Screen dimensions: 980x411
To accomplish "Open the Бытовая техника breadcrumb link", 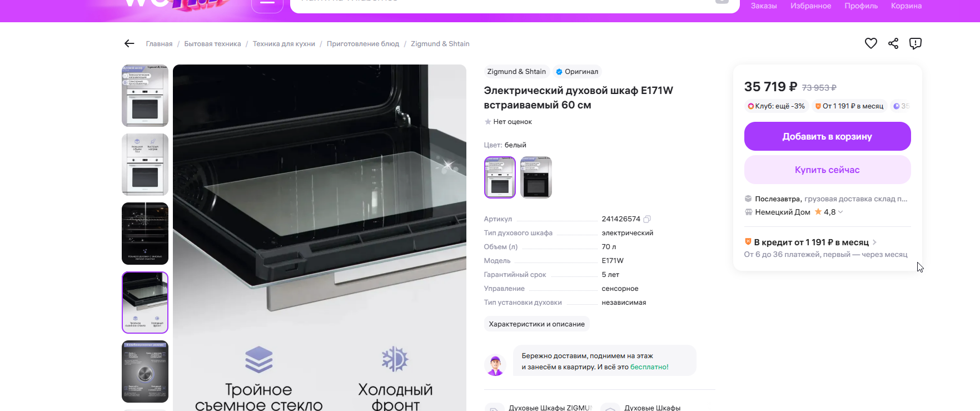I will [212, 44].
